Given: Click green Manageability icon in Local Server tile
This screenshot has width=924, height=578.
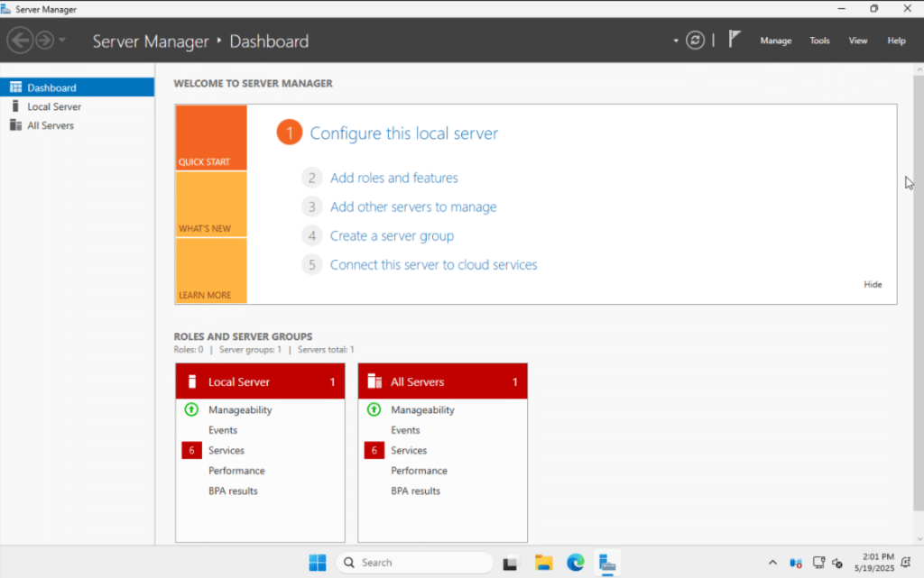Looking at the screenshot, I should coord(191,409).
